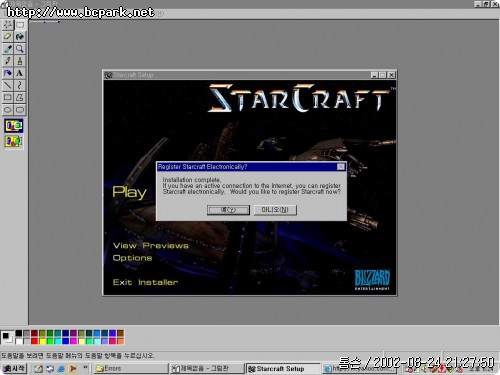
Task: Pick the red color swatch in palette
Action: click(34, 341)
